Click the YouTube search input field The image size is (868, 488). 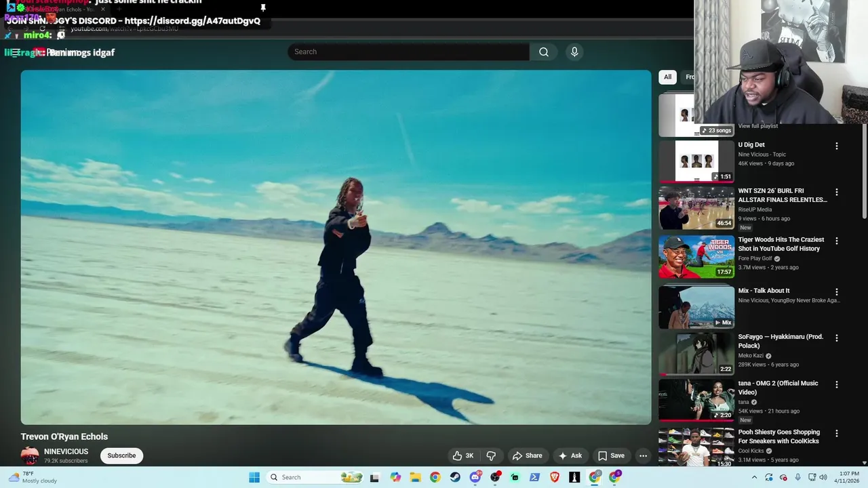click(x=408, y=52)
